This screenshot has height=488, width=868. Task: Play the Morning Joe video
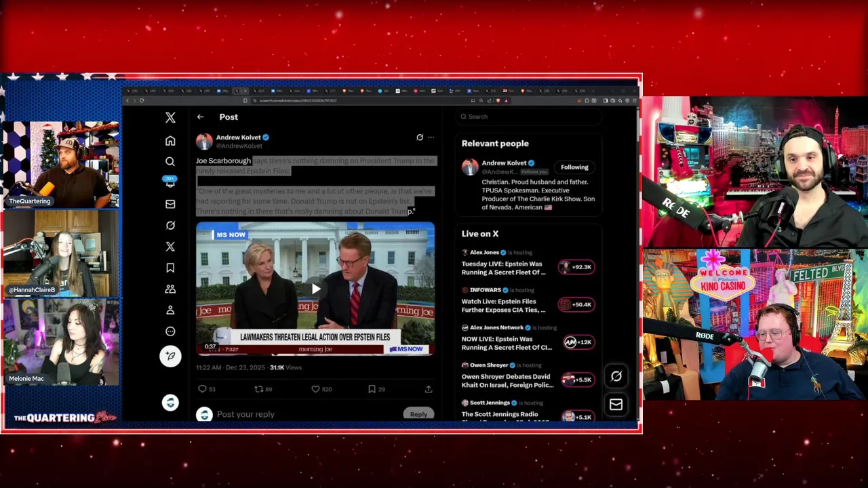[x=315, y=289]
